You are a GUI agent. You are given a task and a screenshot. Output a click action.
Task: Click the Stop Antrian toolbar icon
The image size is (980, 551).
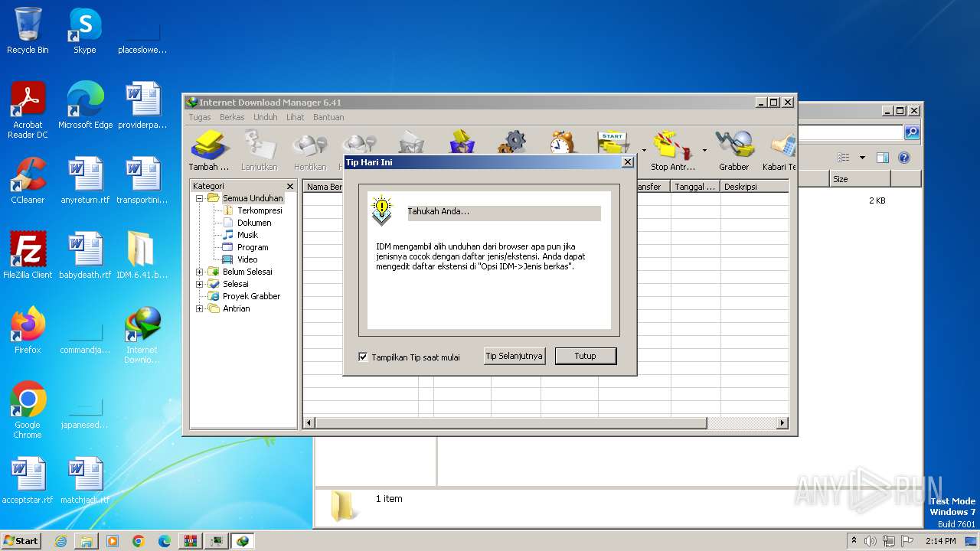point(673,150)
